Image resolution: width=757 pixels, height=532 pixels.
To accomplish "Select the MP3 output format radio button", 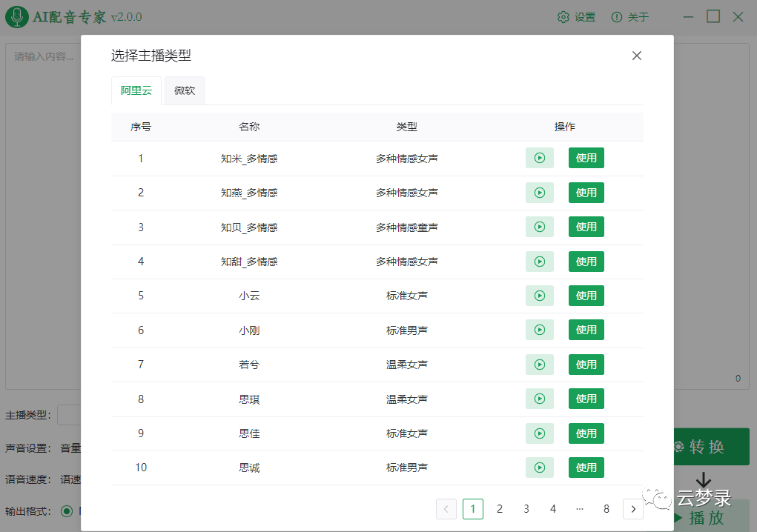I will click(x=67, y=510).
